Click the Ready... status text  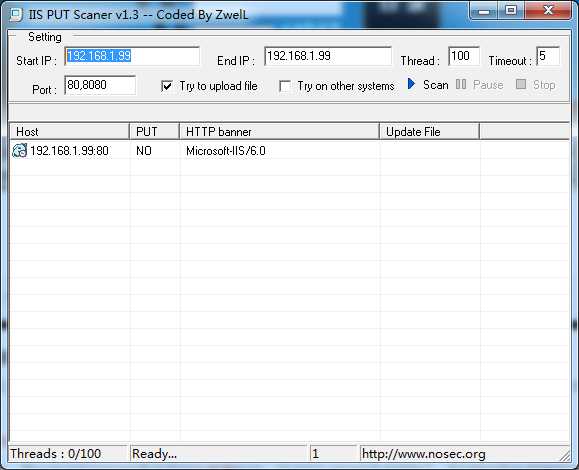tap(154, 453)
